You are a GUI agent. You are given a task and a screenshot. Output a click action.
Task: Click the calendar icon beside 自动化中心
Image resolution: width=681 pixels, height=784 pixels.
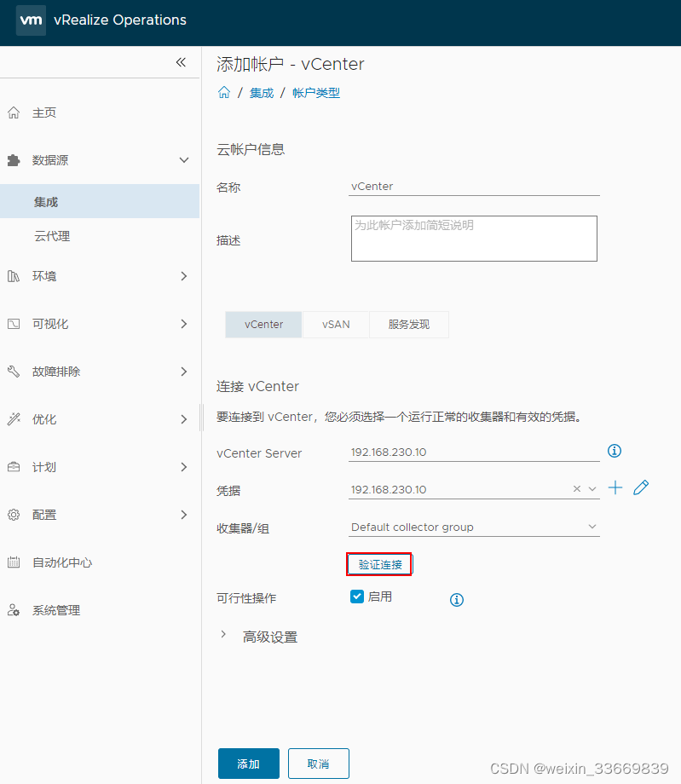(x=14, y=562)
